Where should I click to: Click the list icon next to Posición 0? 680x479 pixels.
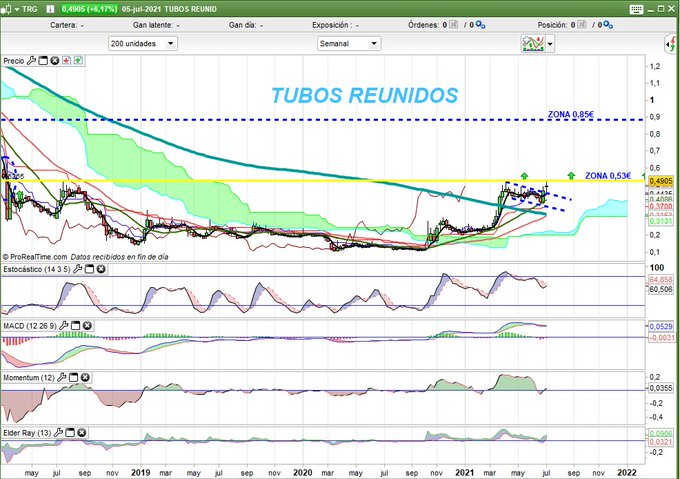(582, 25)
